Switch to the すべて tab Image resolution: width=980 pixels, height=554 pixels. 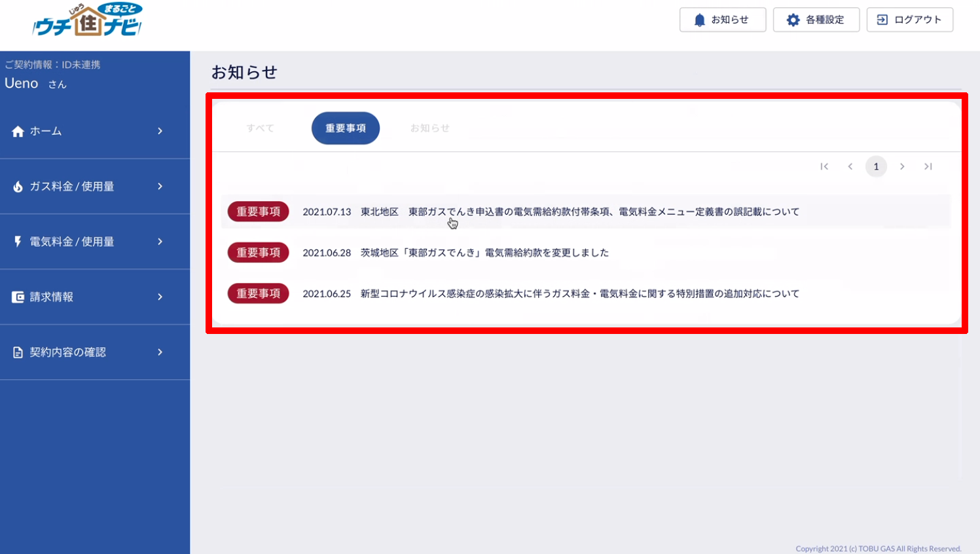(260, 128)
